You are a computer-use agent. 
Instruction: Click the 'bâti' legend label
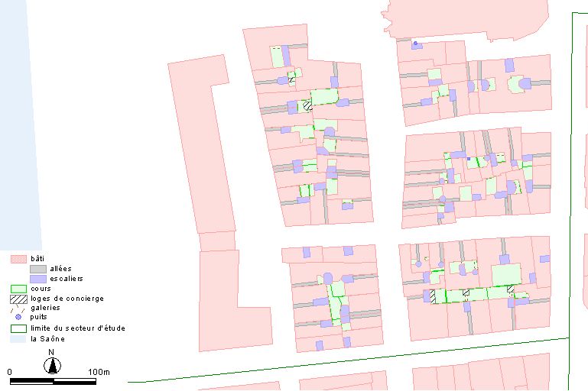(x=37, y=258)
